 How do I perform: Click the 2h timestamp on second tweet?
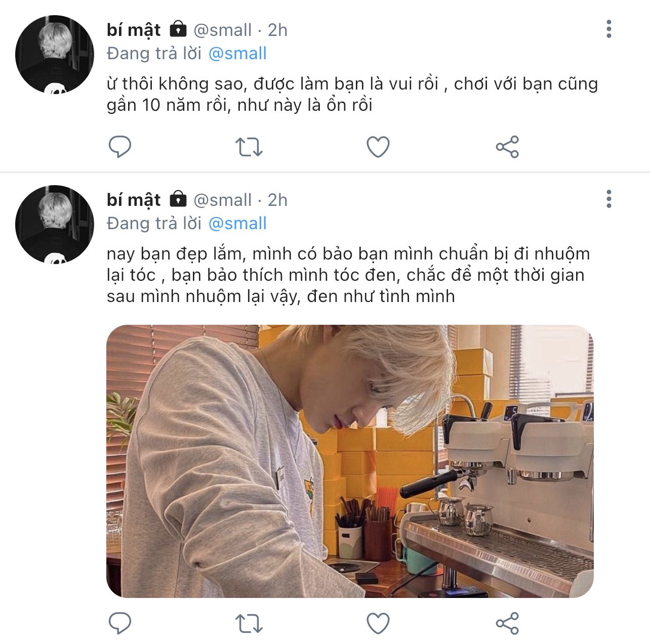pyautogui.click(x=277, y=200)
